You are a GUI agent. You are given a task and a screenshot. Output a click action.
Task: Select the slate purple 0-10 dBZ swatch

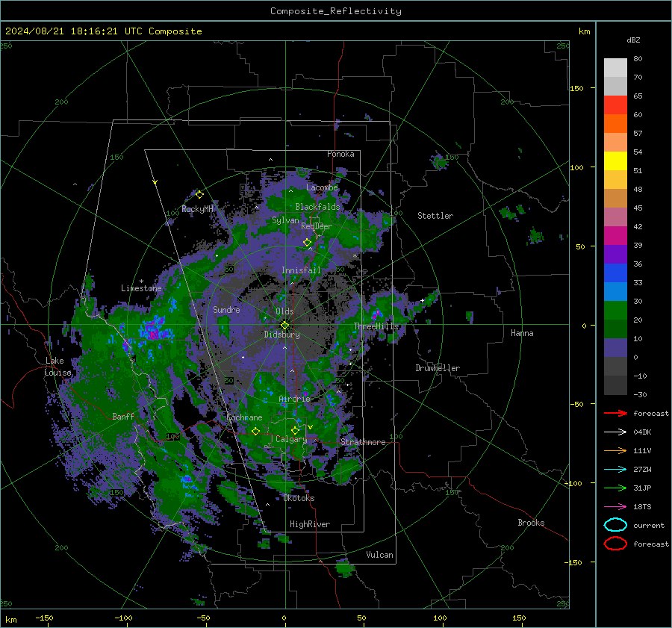click(x=615, y=348)
